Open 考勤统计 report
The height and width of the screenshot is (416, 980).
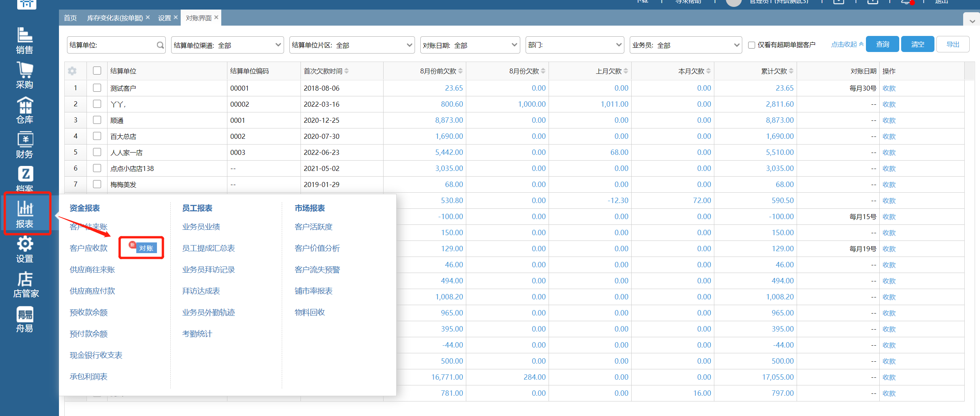[x=197, y=334]
